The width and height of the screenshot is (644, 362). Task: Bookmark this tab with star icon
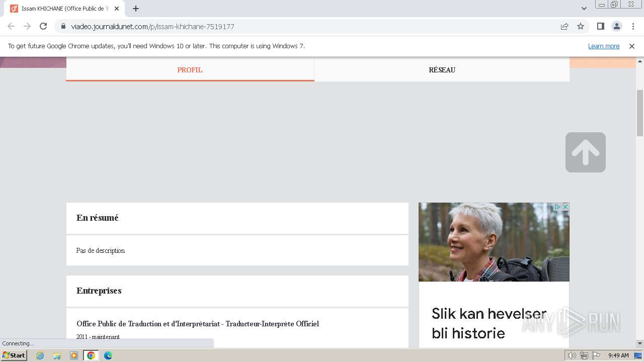coord(581,26)
